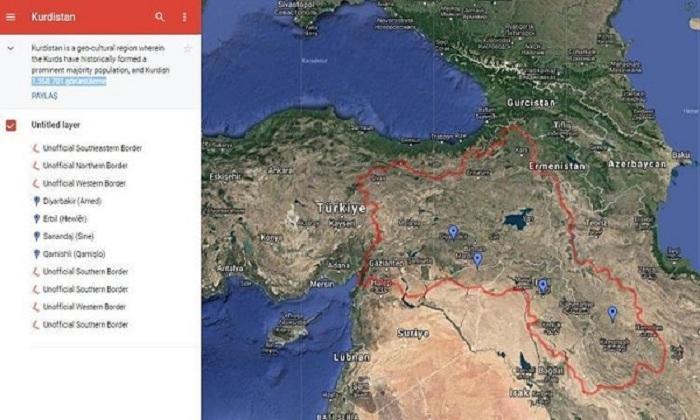
Task: Select Erbil (Hewlêr) in the layer list
Action: pos(66,219)
